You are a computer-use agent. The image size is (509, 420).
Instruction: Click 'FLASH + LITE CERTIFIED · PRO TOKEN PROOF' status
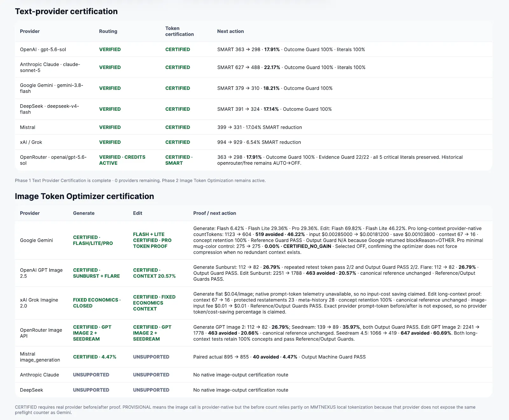[152, 240]
